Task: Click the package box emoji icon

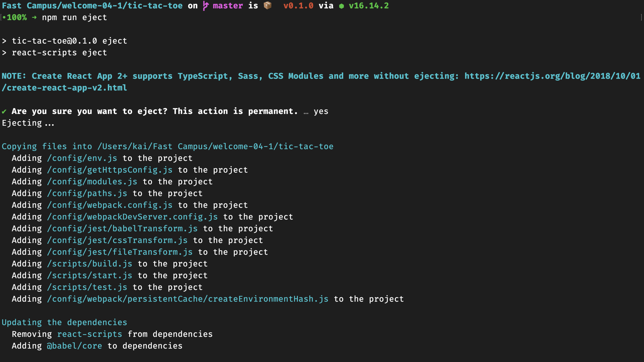Action: [x=268, y=6]
